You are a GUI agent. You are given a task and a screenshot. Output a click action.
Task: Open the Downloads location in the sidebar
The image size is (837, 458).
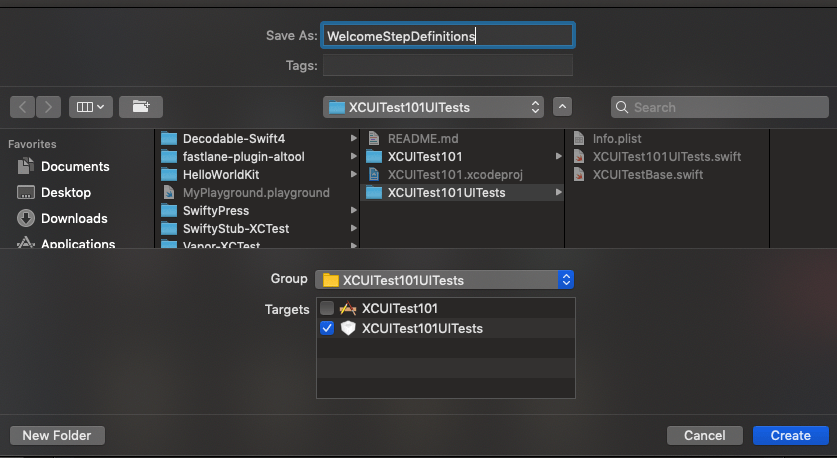pyautogui.click(x=73, y=218)
